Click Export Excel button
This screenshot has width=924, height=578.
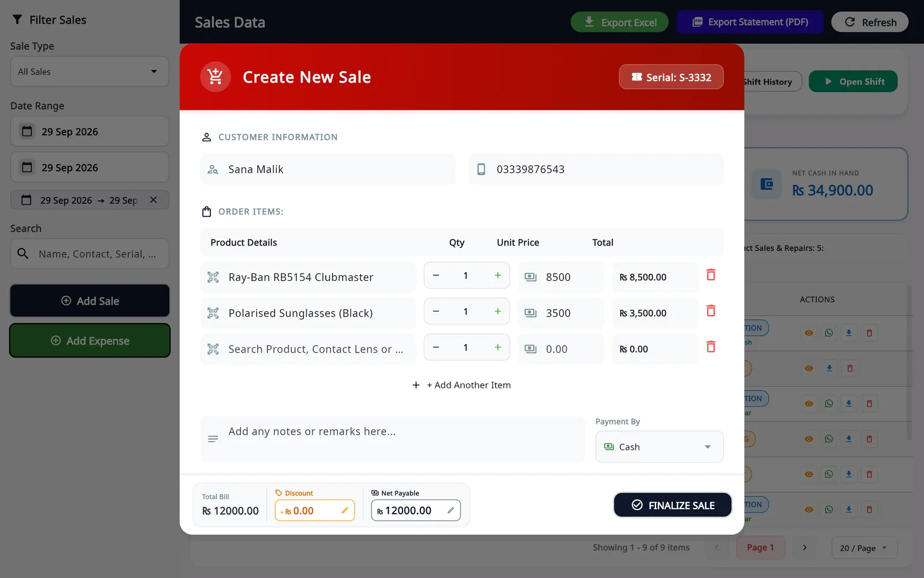pos(620,22)
